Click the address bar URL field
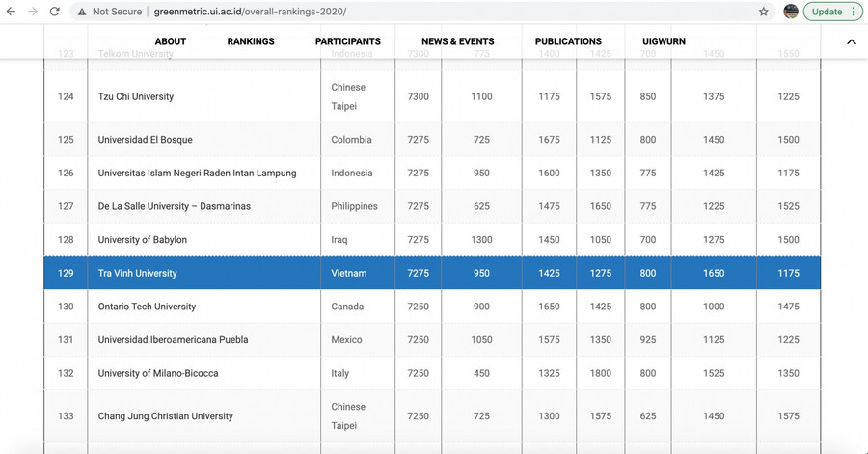 [x=420, y=12]
